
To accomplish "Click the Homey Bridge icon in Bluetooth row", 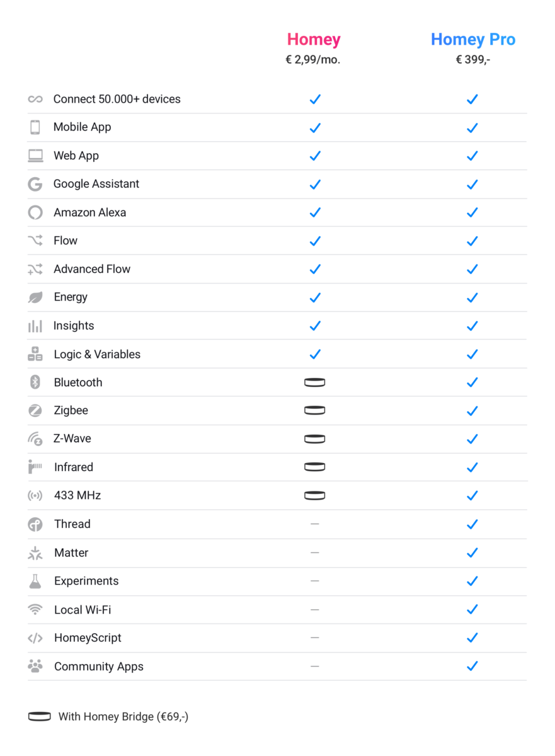I will pyautogui.click(x=314, y=382).
